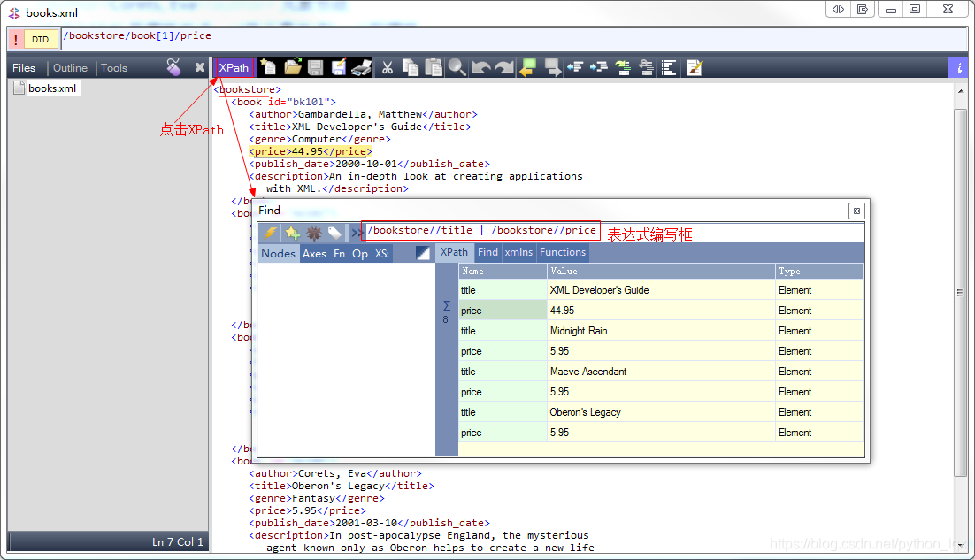
Task: Open a file using the folder icon
Action: (292, 68)
